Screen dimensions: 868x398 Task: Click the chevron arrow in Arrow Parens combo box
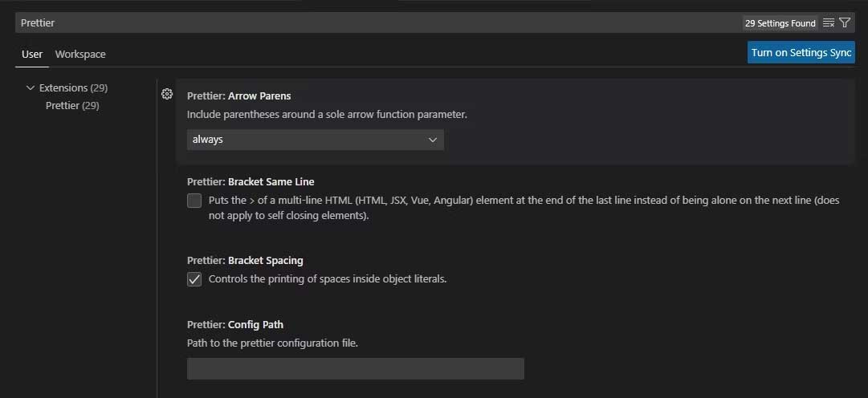pos(433,140)
